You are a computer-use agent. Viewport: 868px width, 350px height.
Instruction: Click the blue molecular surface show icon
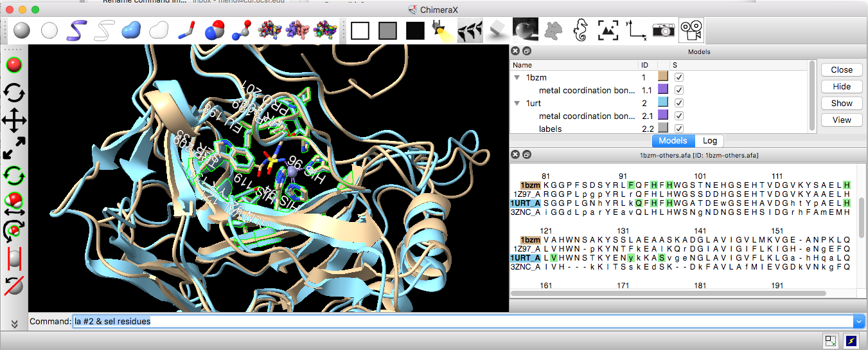(131, 30)
